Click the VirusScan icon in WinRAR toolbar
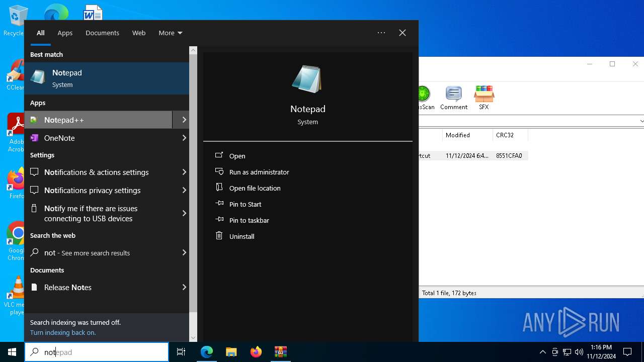The image size is (644, 362). pos(425,98)
